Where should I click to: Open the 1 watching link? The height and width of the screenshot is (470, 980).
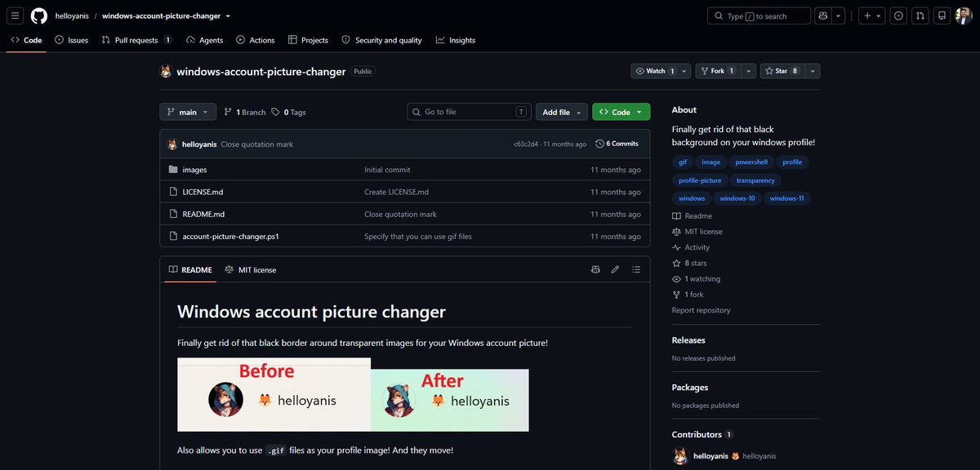696,278
